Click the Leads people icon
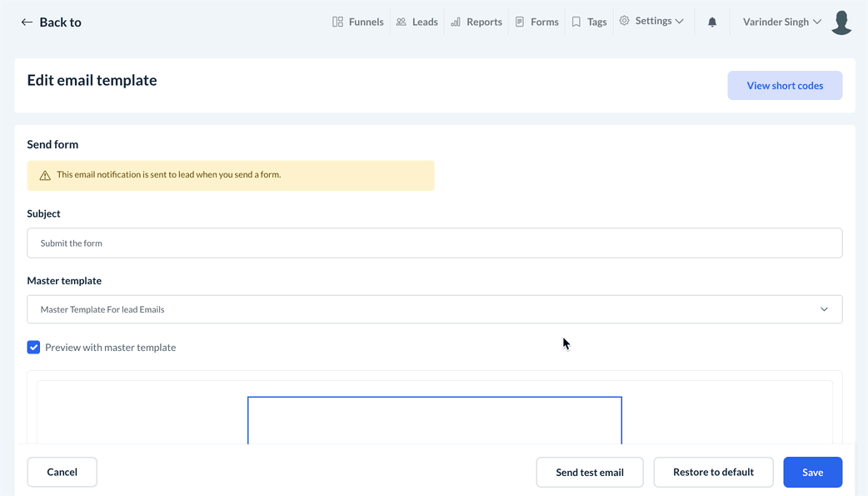 click(x=402, y=22)
